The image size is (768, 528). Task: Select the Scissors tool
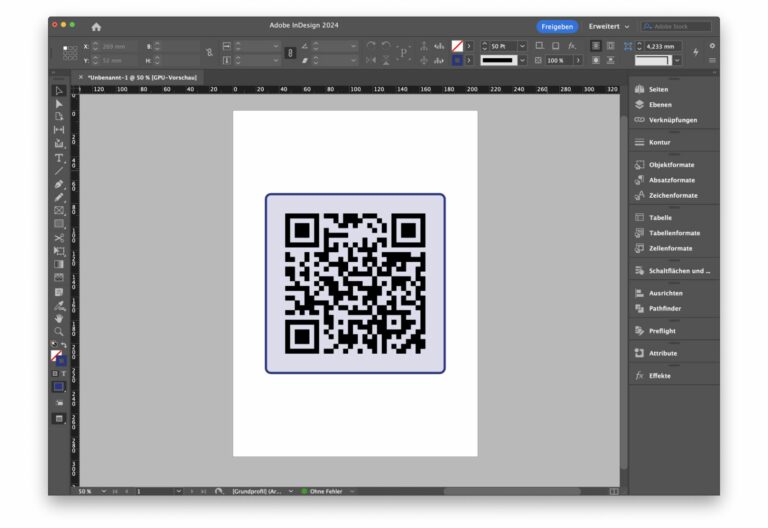click(59, 238)
